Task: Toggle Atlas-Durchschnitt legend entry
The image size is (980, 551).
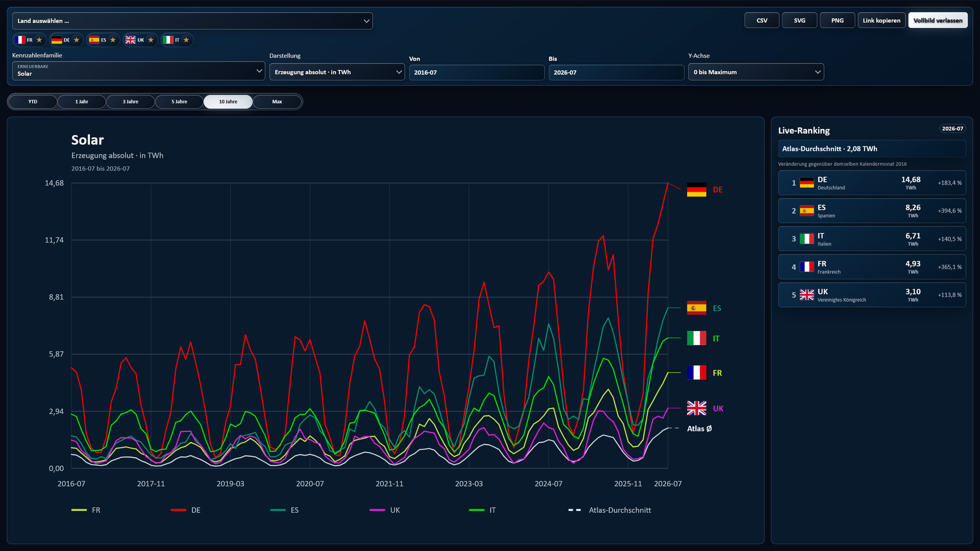Action: [x=609, y=510]
